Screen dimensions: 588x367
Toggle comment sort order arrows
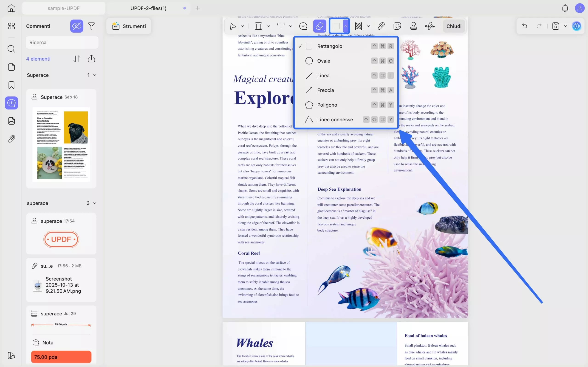pyautogui.click(x=77, y=59)
